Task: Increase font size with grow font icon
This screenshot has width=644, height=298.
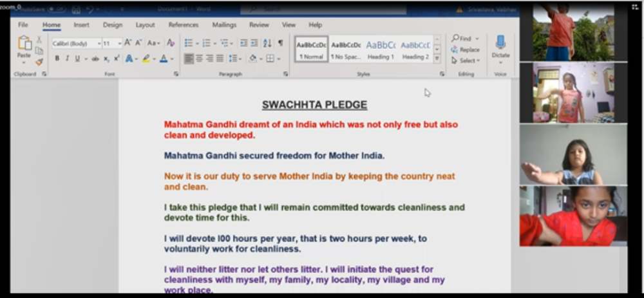Action: (x=128, y=42)
